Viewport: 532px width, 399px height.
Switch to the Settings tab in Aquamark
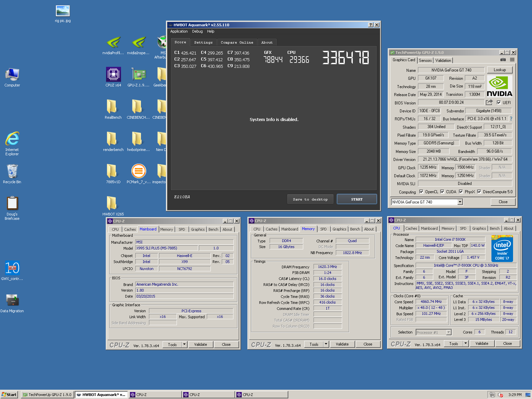pos(203,42)
